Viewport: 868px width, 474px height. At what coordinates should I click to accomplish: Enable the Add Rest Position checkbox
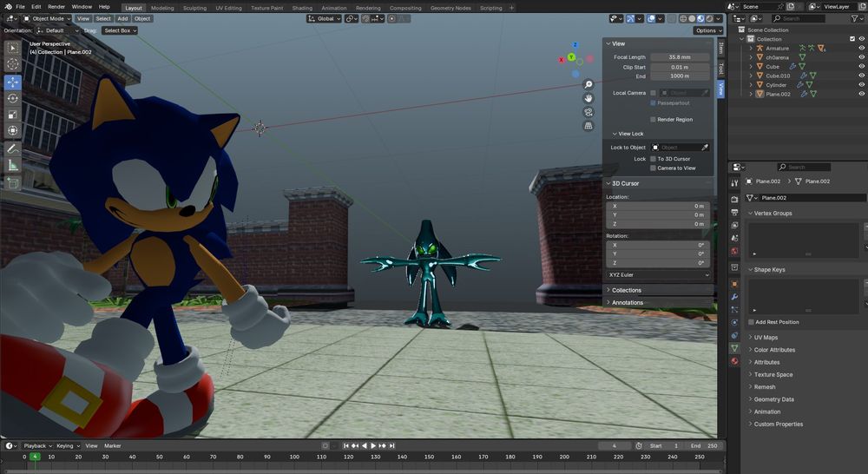751,322
